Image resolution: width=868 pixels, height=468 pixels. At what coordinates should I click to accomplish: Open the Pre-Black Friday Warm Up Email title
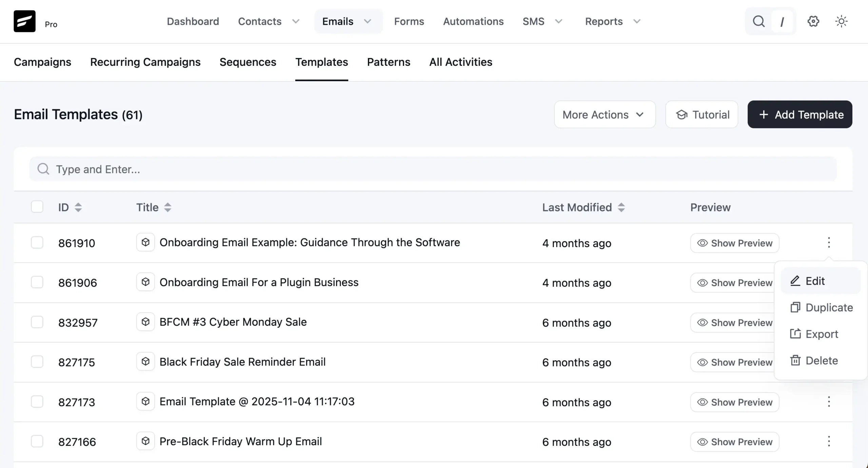[241, 441]
